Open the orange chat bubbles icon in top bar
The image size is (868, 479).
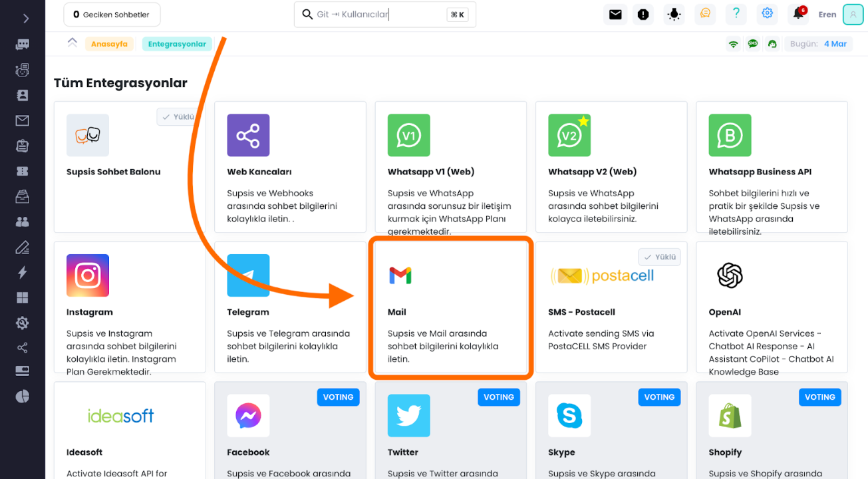(706, 13)
